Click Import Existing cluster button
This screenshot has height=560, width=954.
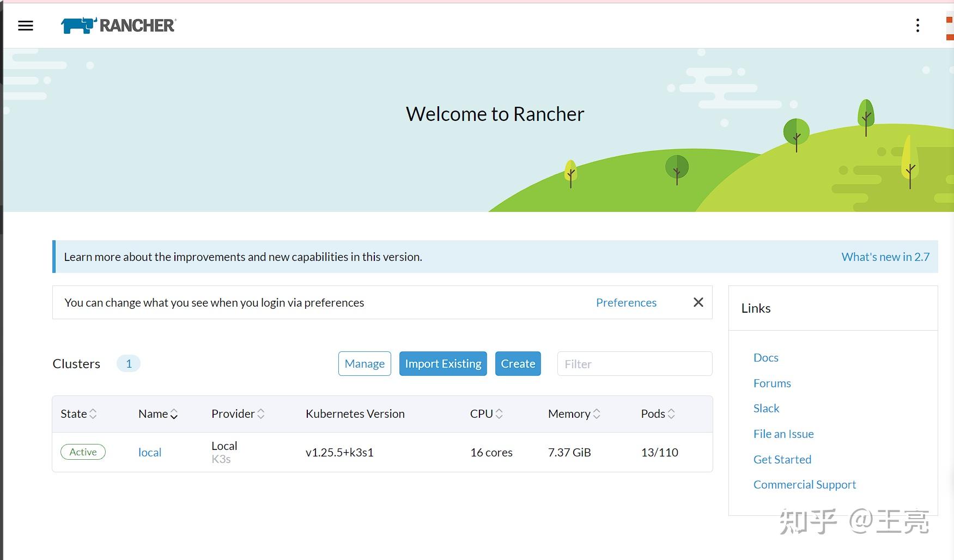[443, 363]
